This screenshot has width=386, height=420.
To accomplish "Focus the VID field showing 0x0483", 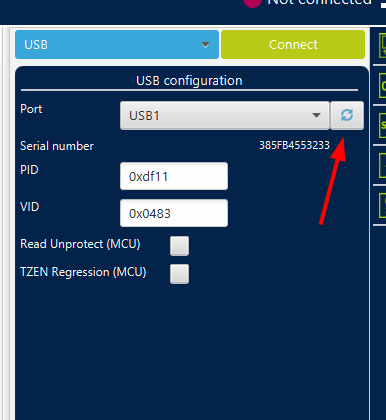I will (174, 213).
